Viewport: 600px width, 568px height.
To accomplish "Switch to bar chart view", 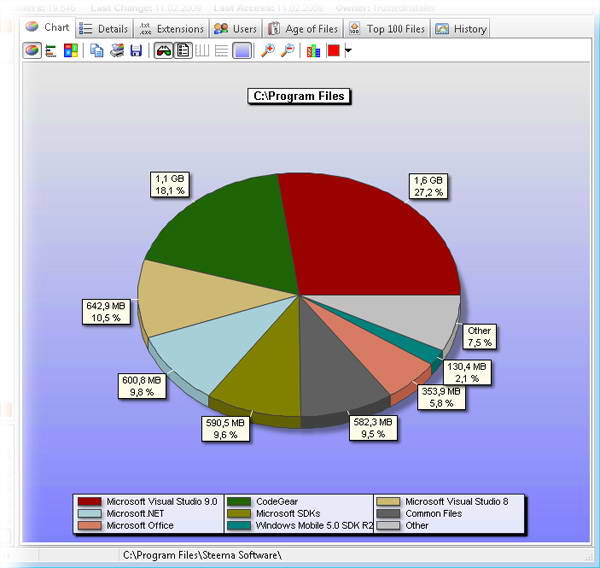I will 51,51.
